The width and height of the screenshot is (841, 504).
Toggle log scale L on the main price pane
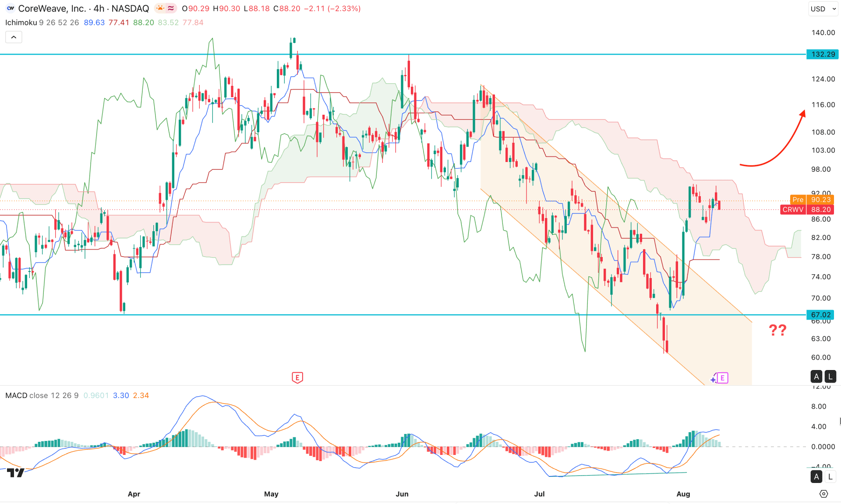(830, 377)
